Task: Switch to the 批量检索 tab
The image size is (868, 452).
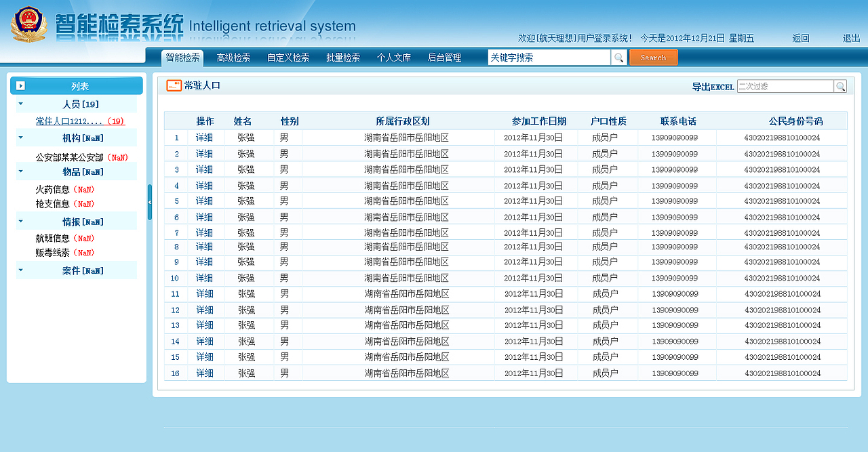Action: coord(343,58)
